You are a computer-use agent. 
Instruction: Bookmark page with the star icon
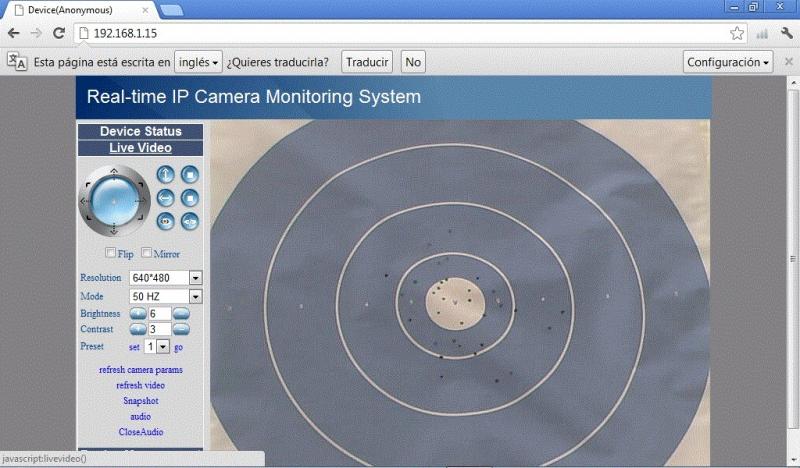tap(737, 33)
